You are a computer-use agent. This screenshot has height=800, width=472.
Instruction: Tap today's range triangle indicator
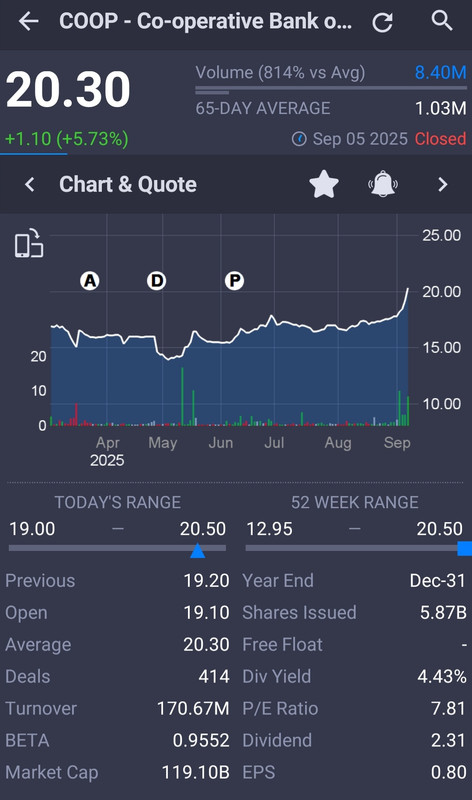click(197, 551)
